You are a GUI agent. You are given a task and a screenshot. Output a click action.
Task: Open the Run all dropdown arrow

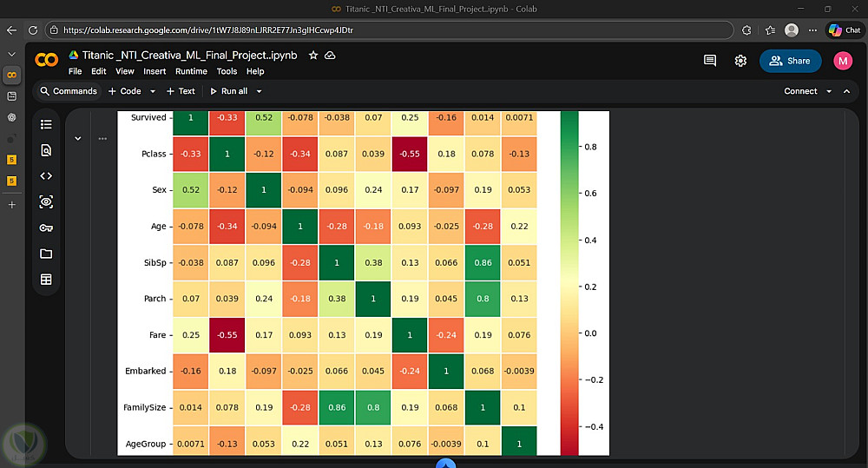(259, 91)
